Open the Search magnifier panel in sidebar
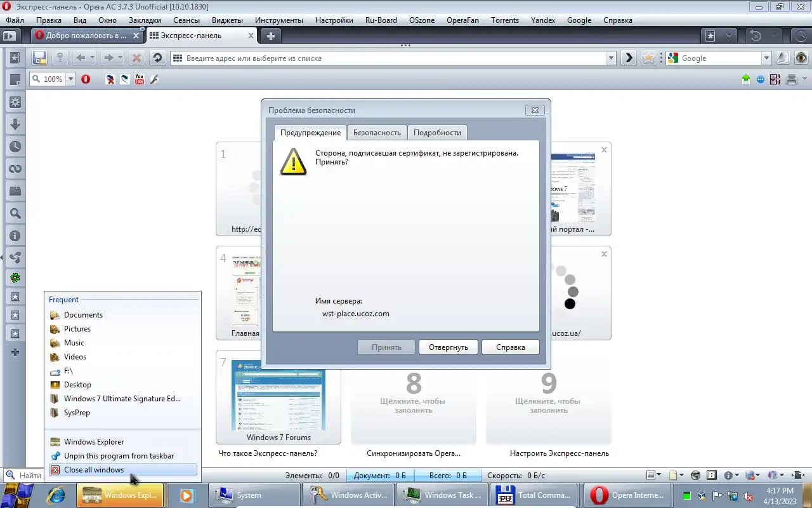Image resolution: width=812 pixels, height=508 pixels. click(x=15, y=213)
